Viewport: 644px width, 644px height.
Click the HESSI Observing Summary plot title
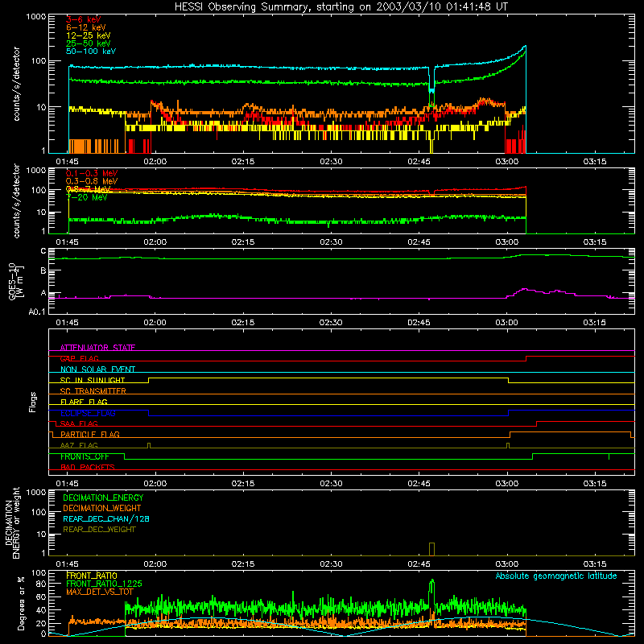tap(341, 6)
